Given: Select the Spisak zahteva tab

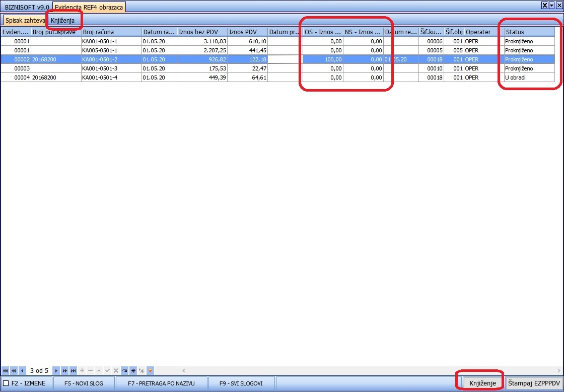Looking at the screenshot, I should [x=25, y=21].
